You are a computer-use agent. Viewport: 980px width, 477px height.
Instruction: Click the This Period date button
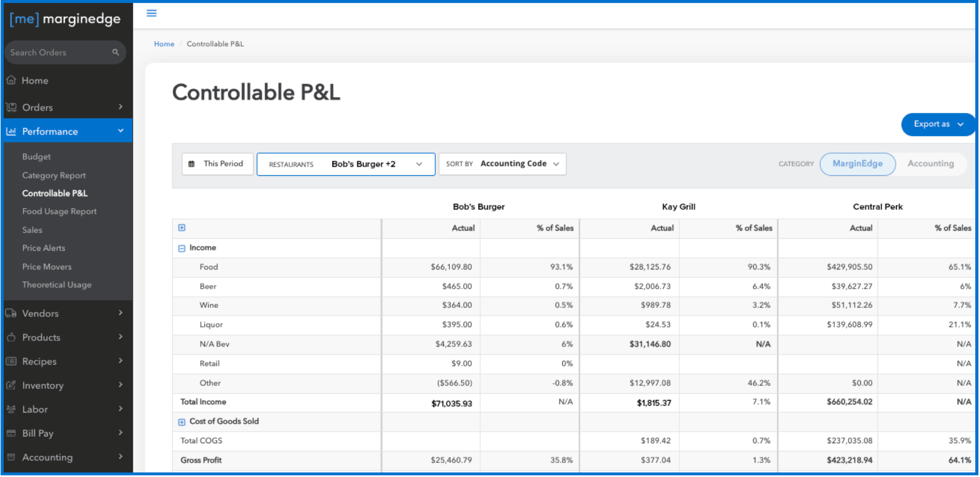click(217, 164)
